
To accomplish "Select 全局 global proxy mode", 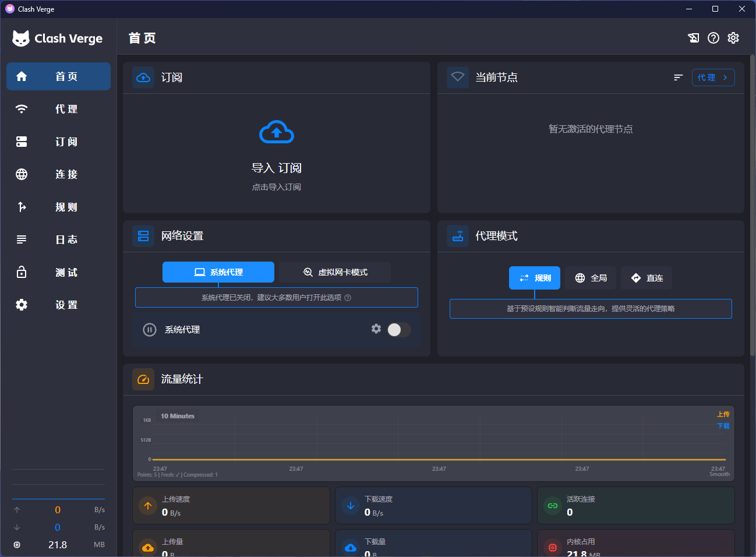I will tap(591, 278).
